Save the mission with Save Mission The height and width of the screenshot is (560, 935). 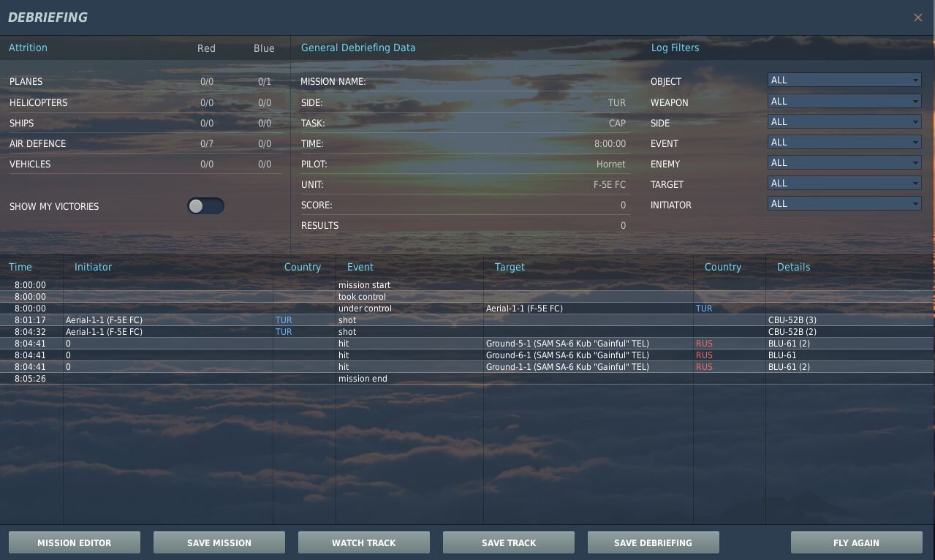(219, 542)
